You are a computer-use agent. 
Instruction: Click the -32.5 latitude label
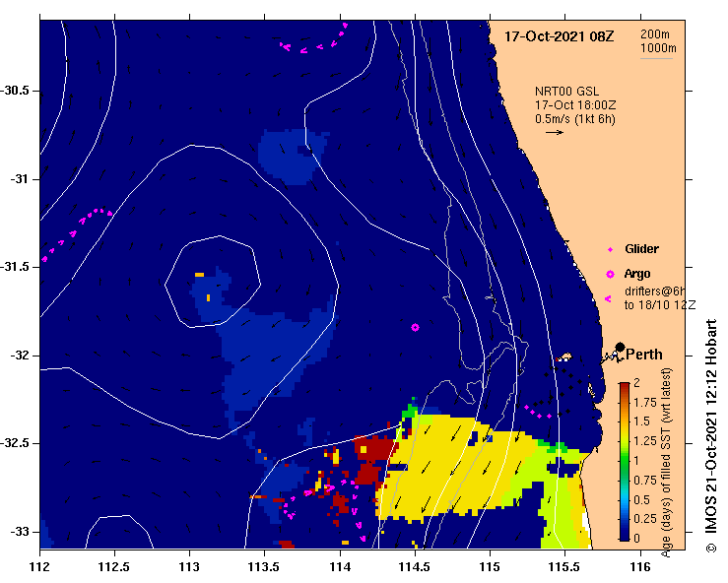click(x=16, y=443)
